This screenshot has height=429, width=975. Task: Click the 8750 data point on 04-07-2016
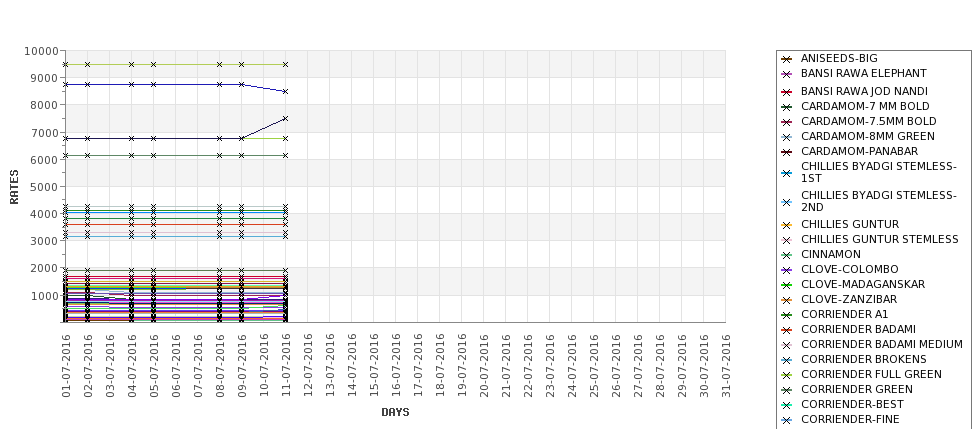coord(132,85)
